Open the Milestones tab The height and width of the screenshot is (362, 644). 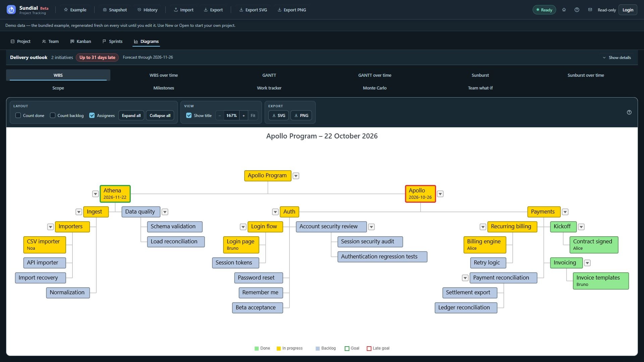pyautogui.click(x=164, y=88)
